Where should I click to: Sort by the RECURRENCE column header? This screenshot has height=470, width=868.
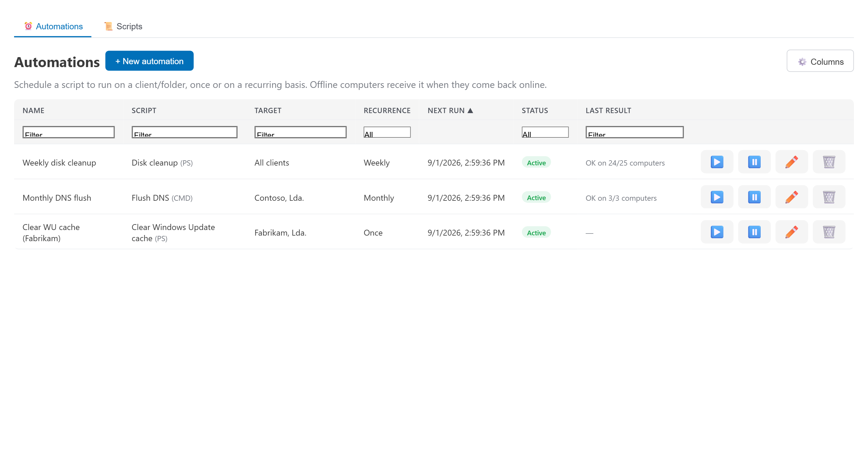tap(387, 110)
